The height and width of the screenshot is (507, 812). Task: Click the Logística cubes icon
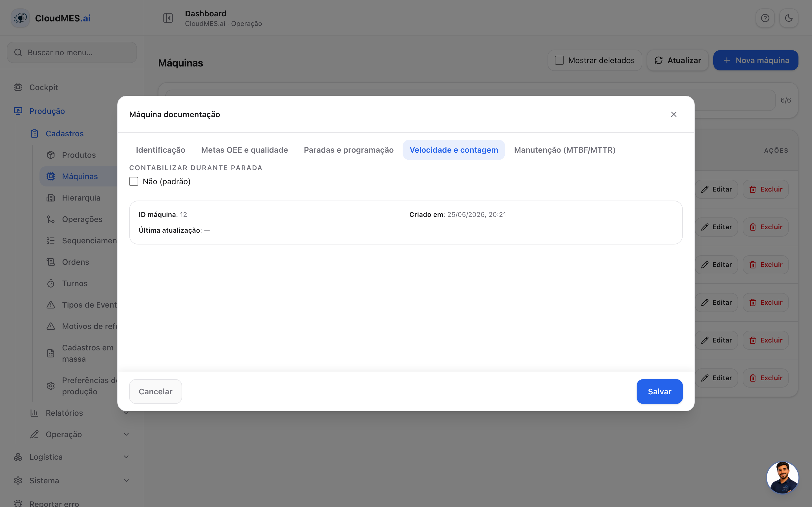tap(18, 457)
